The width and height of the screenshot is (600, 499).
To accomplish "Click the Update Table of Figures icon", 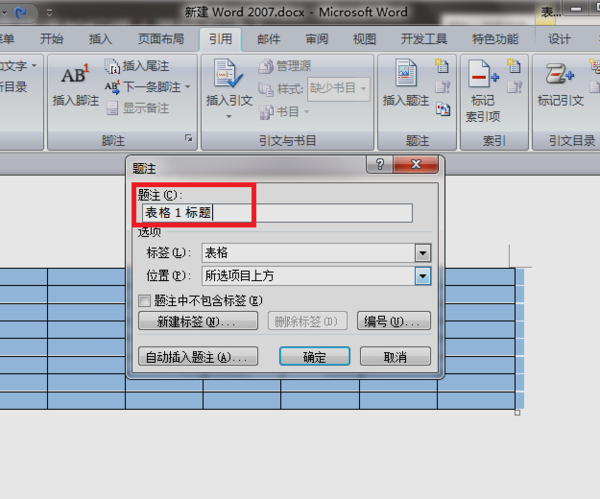I will 442,87.
